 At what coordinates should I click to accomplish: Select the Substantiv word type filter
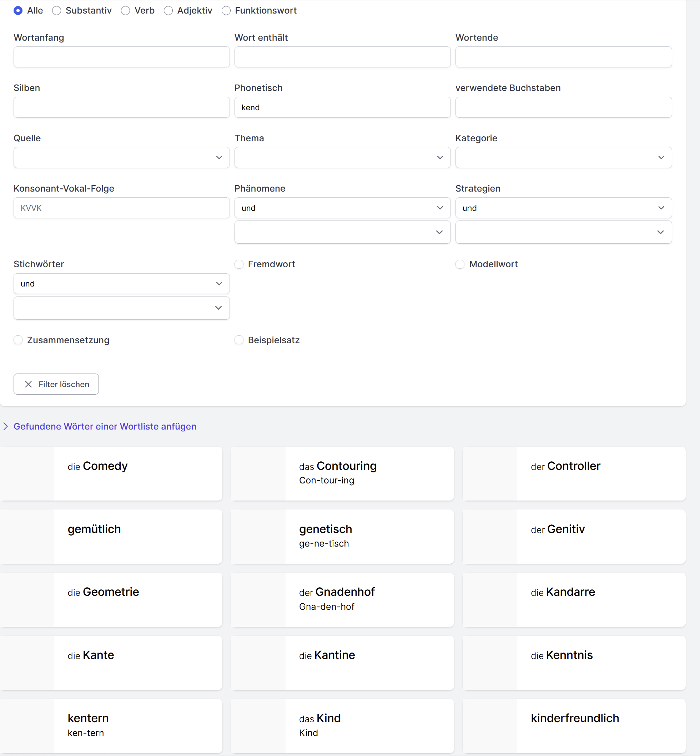click(x=57, y=11)
